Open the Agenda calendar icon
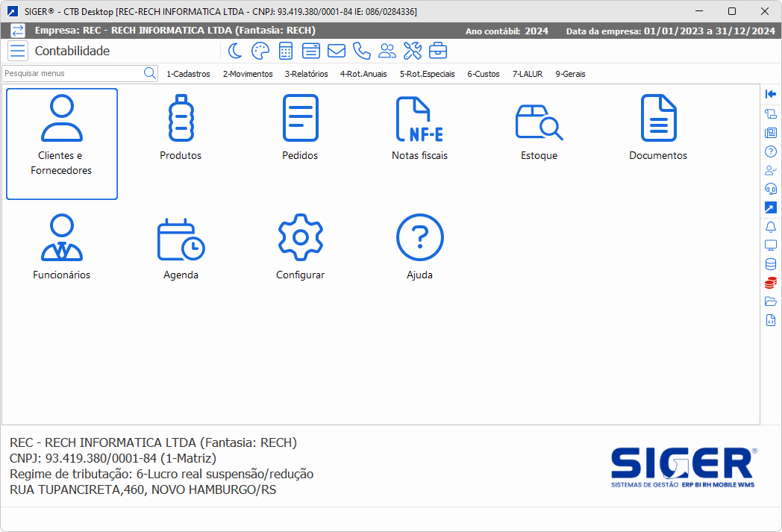This screenshot has height=532, width=782. pyautogui.click(x=181, y=239)
